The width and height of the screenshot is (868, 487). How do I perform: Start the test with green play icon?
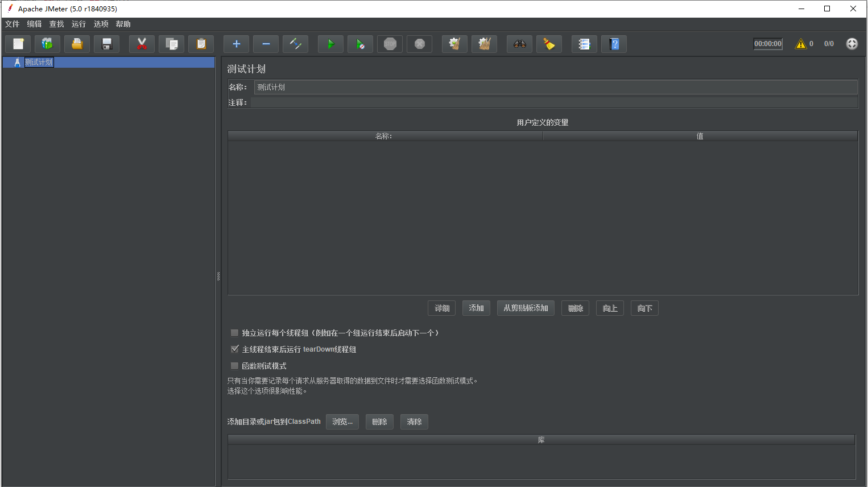331,44
